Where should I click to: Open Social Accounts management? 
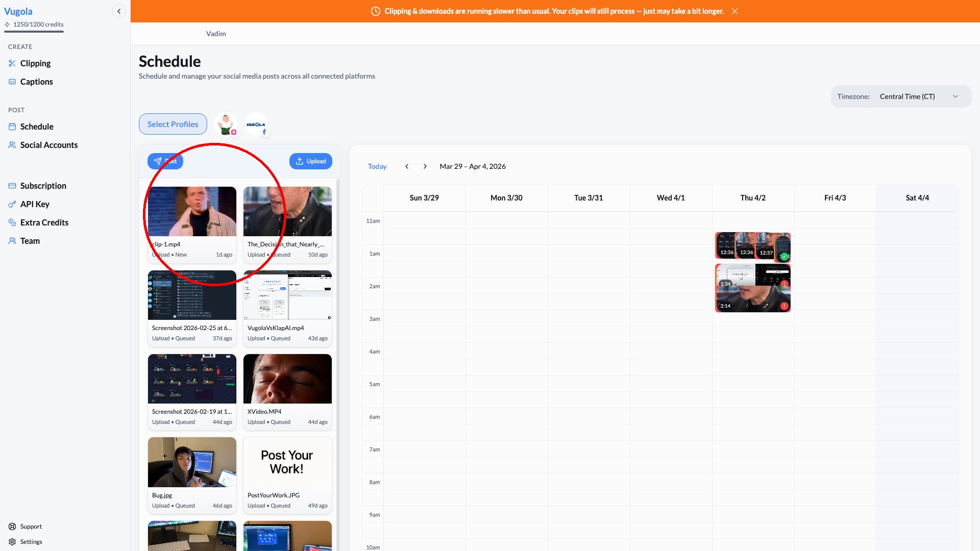coord(48,145)
